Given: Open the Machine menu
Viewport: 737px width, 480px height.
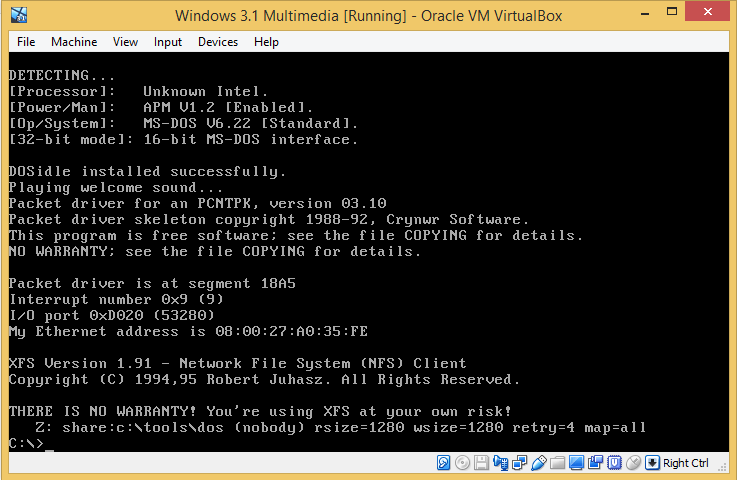Looking at the screenshot, I should 74,42.
